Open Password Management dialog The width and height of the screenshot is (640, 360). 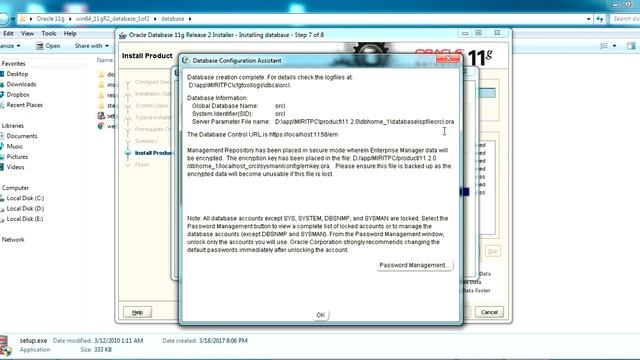(x=414, y=265)
